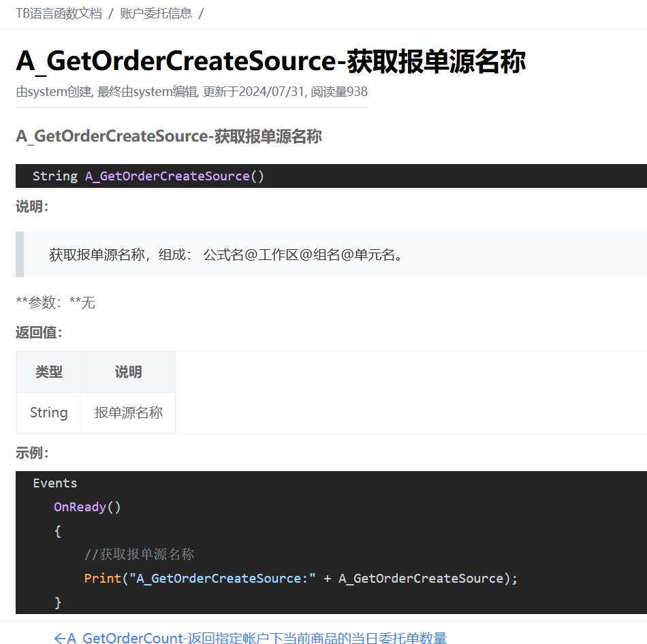Click the Print statement line in code
Screen dimensions: 647x644
click(300, 579)
